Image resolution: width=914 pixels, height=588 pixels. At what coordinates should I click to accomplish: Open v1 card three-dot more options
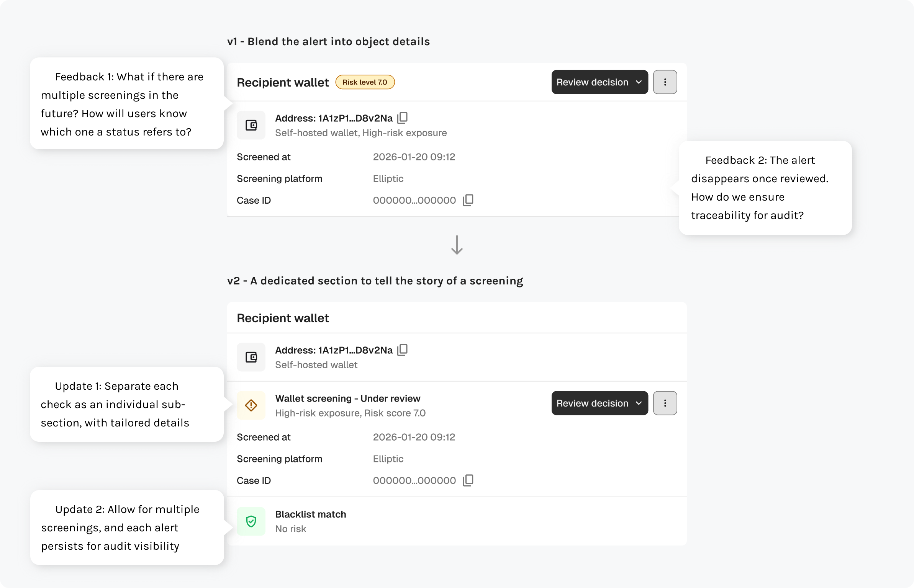click(665, 82)
